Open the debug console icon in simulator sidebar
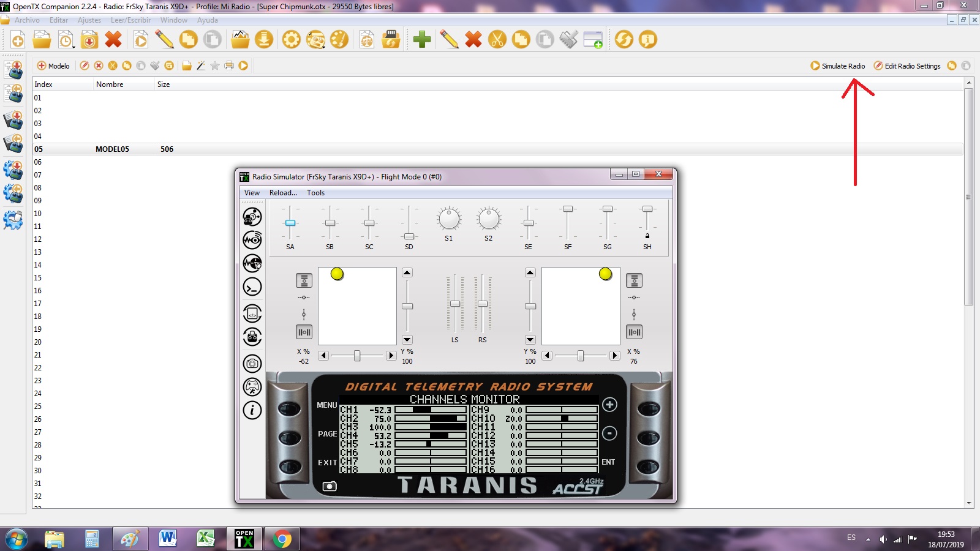 [x=252, y=287]
